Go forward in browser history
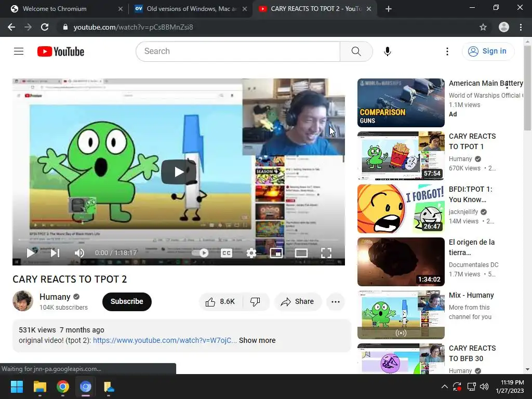The height and width of the screenshot is (399, 532). [28, 27]
